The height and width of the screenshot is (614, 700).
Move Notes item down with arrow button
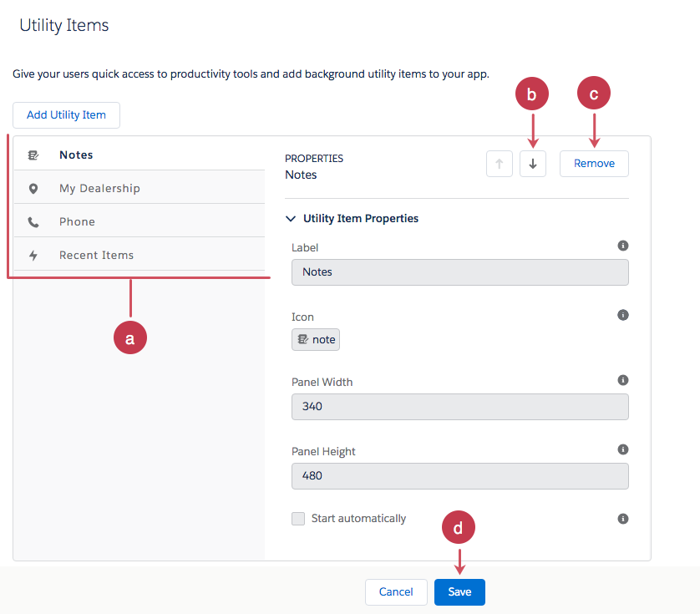coord(533,164)
